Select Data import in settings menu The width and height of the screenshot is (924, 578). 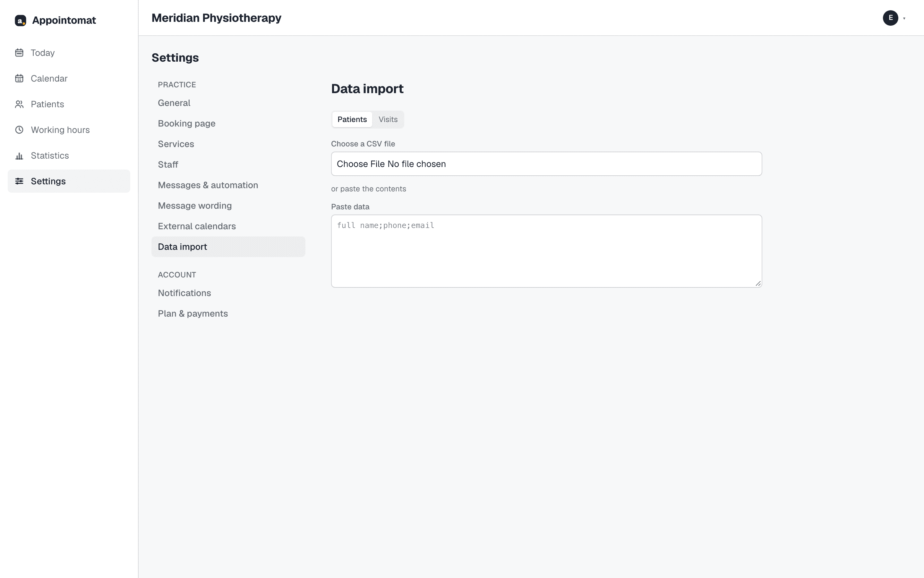point(228,247)
